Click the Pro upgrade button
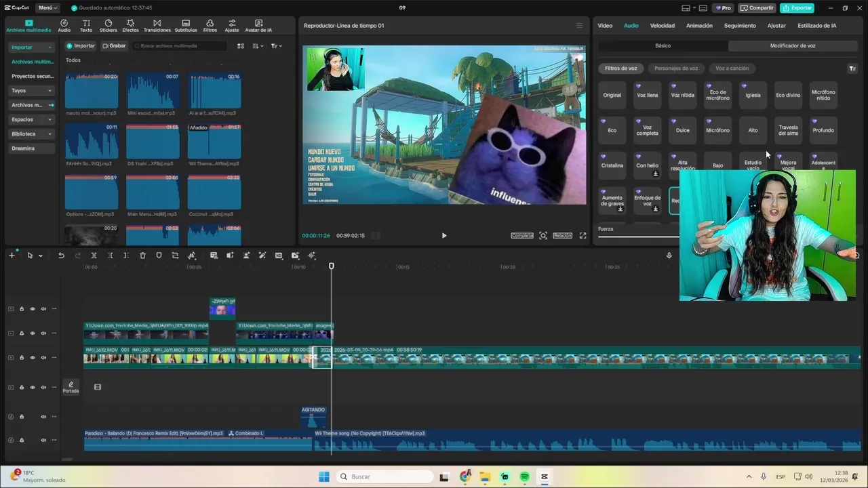Image resolution: width=868 pixels, height=488 pixels. (x=723, y=8)
